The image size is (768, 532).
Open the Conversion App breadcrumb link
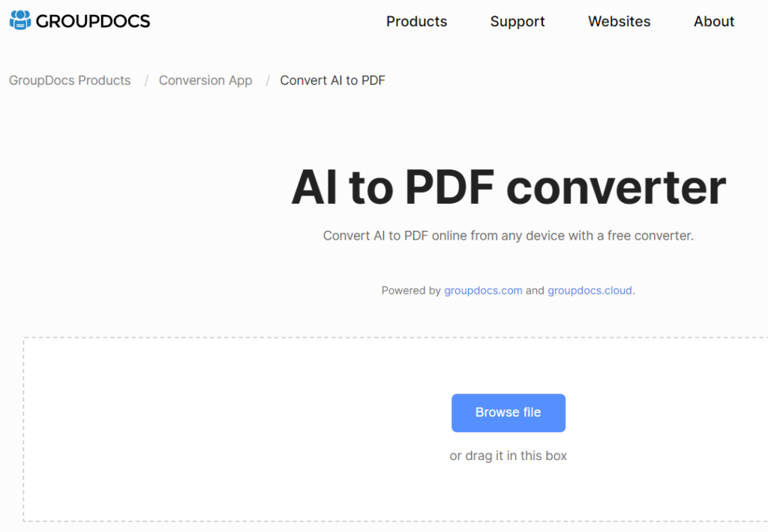(x=205, y=80)
